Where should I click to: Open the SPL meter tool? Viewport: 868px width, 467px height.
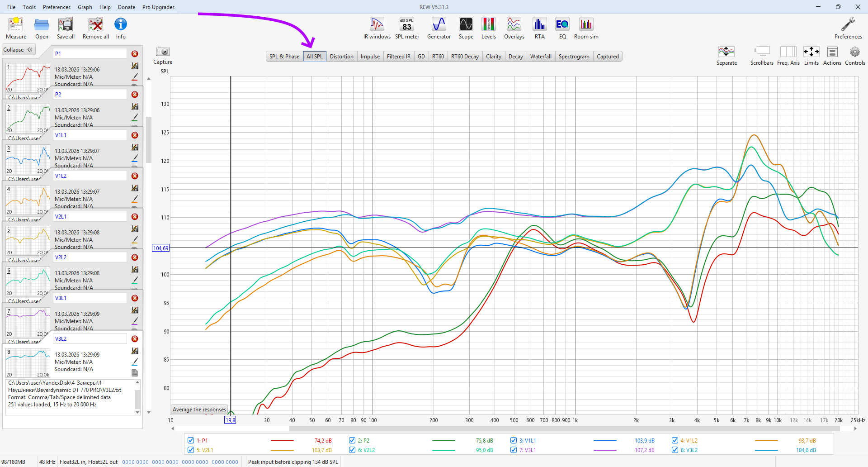(407, 28)
